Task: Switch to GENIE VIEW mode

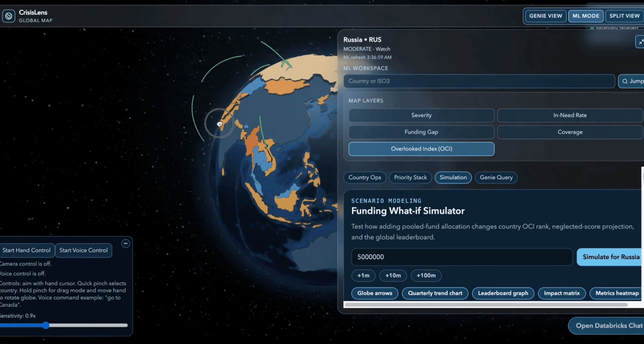Action: [545, 16]
